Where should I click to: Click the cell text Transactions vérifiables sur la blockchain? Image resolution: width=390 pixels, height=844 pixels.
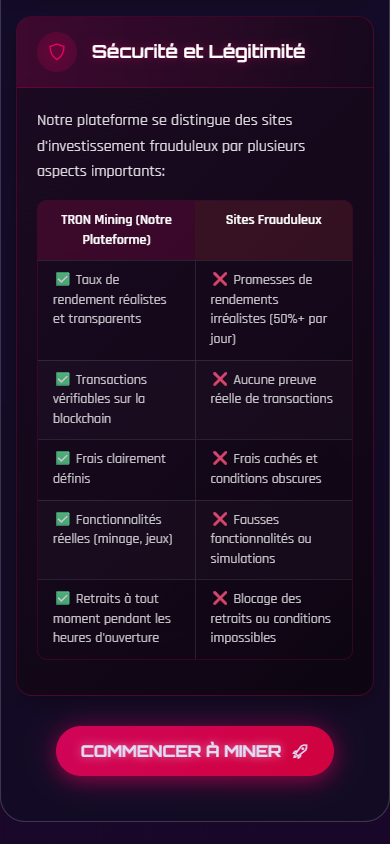(100, 399)
